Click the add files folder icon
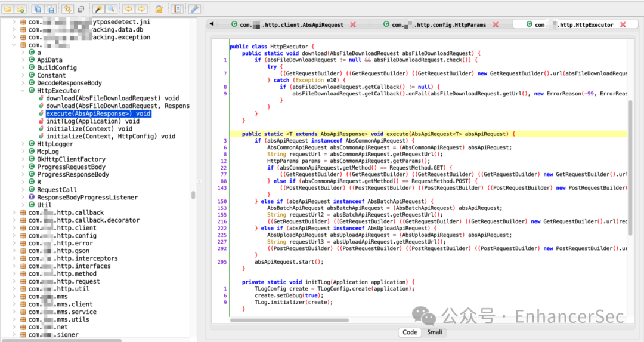Screen dimensions: 644x342 [x=20, y=8]
